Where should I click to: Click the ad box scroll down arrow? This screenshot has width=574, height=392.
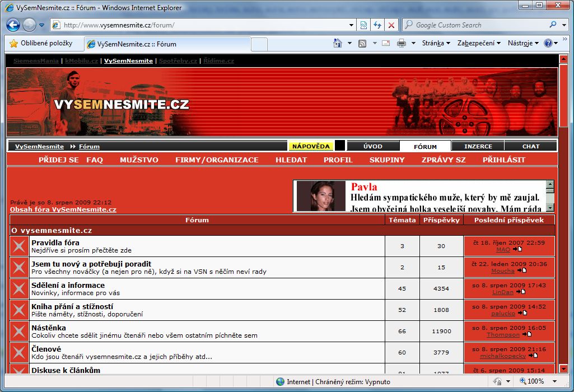pos(550,208)
